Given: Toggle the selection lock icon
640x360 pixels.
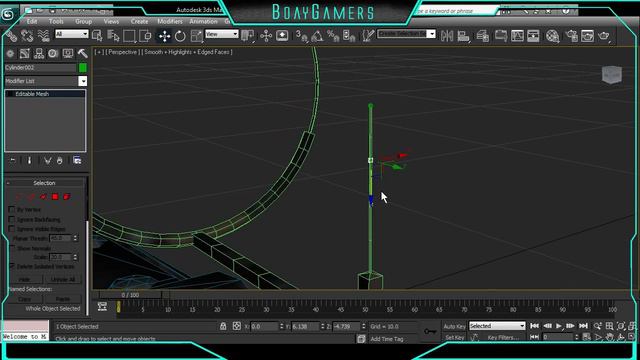Looking at the screenshot, I should (x=223, y=326).
